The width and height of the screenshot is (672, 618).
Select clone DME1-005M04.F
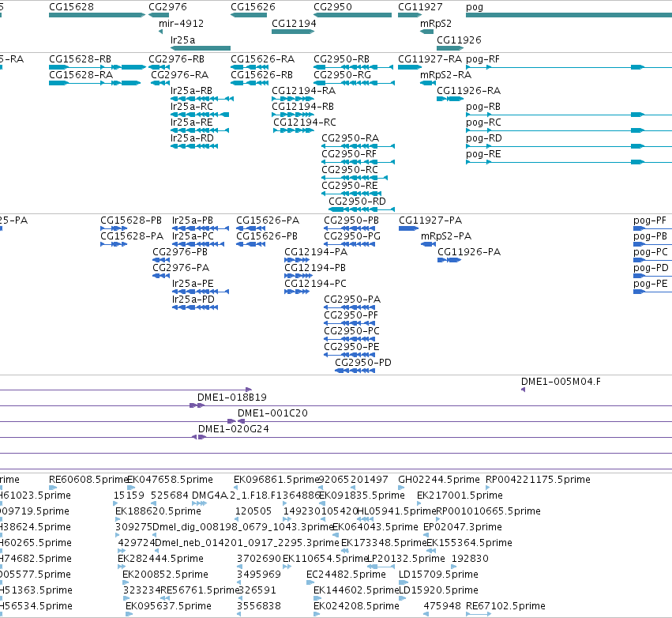523,390
